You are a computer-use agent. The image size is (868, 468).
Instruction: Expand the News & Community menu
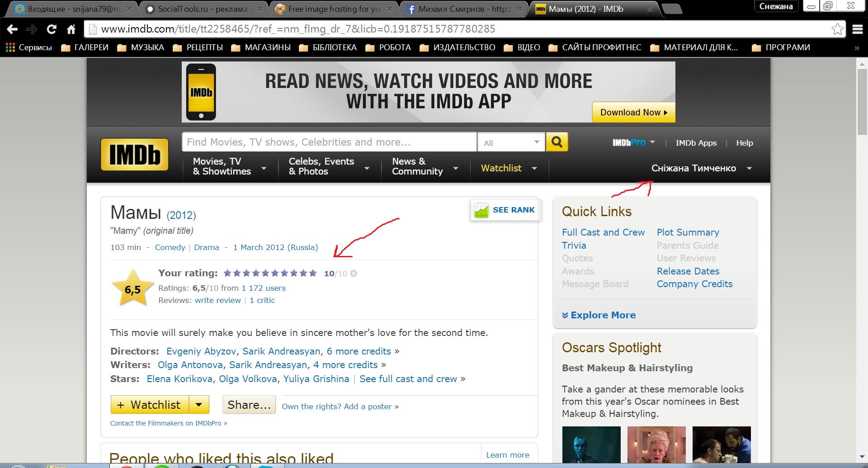(425, 167)
